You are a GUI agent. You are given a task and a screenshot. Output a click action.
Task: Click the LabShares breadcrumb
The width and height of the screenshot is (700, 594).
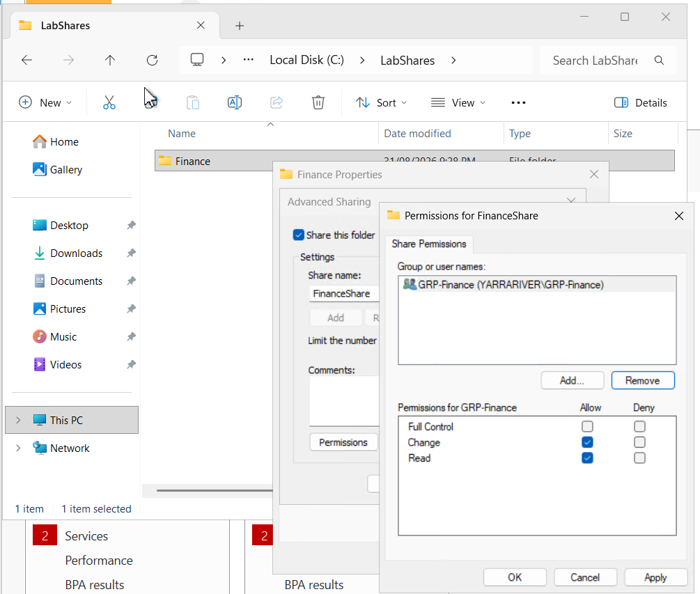407,61
